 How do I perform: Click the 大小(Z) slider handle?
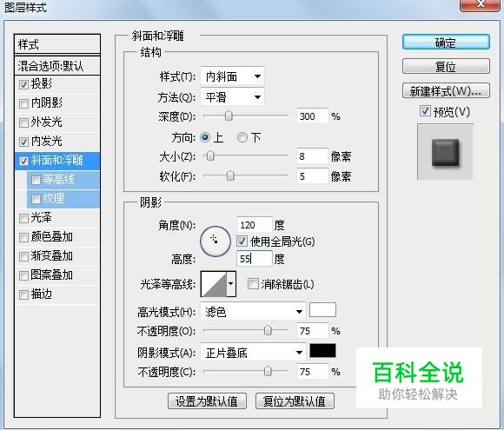(210, 156)
